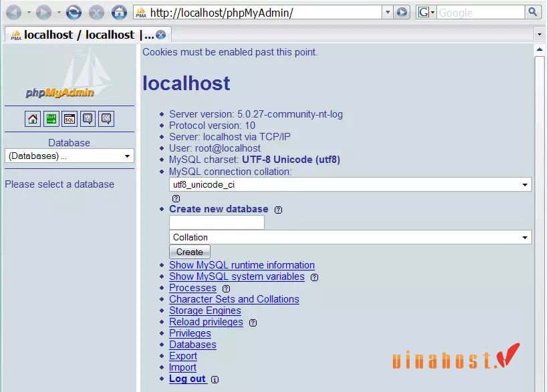Click the 'MySQL connection collation:' label

(231, 172)
